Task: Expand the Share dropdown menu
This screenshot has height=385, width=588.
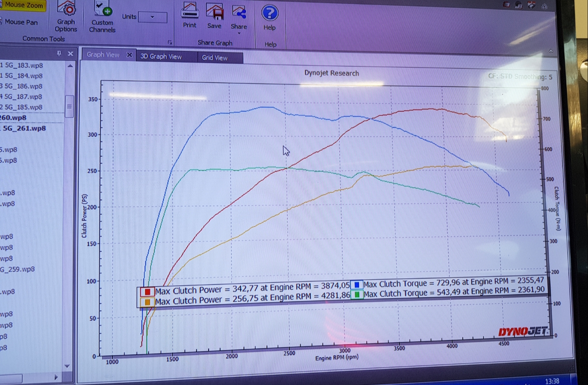Action: click(x=239, y=33)
